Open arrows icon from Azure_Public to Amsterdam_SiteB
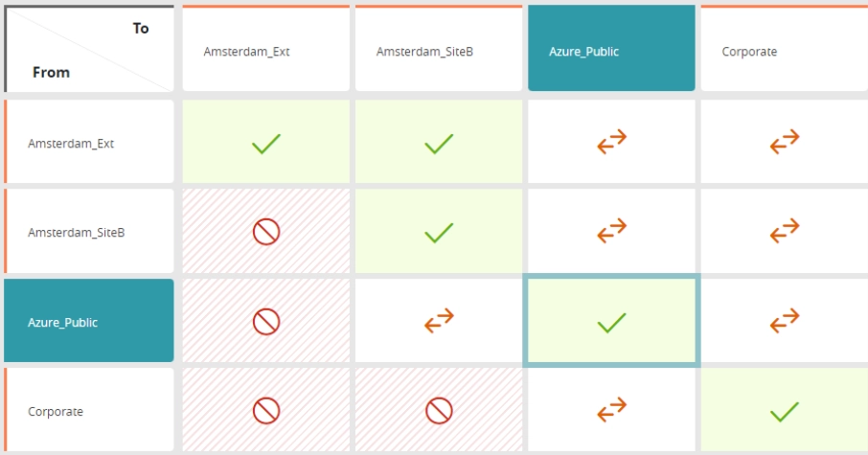 coord(439,321)
